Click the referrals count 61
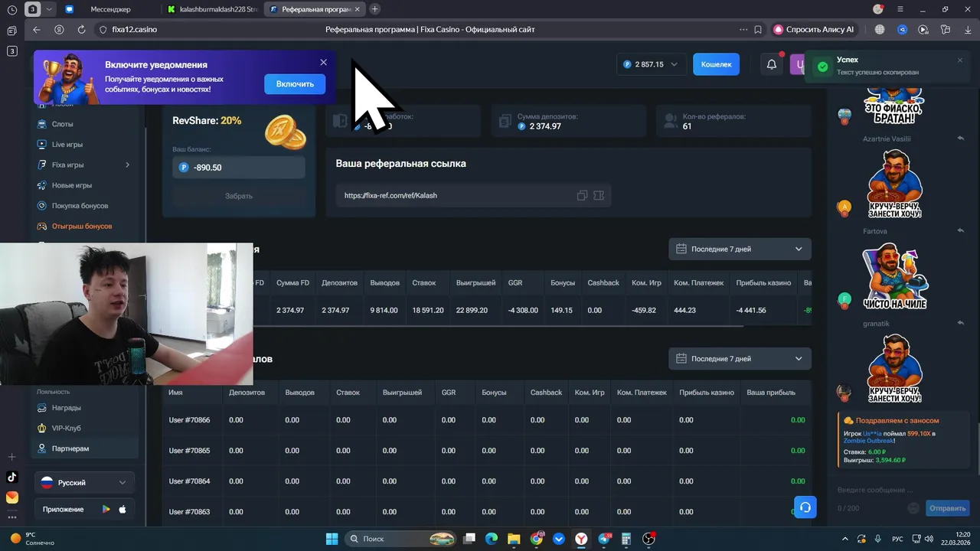The width and height of the screenshot is (980, 551). coord(687,126)
